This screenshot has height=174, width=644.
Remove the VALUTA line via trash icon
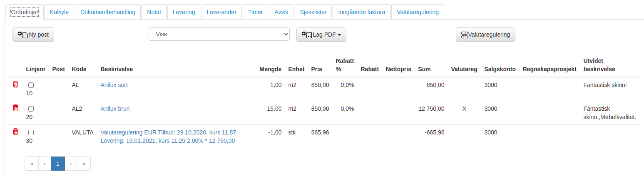tap(16, 132)
